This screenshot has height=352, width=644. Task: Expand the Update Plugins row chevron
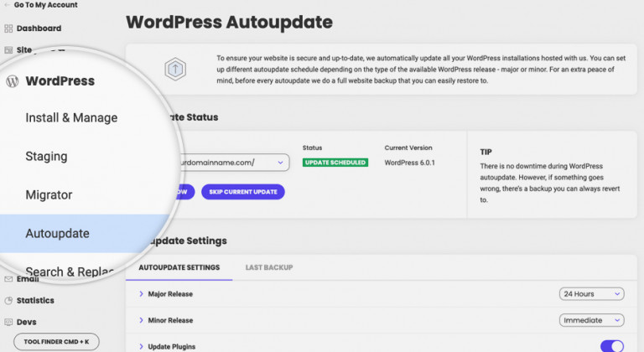(x=141, y=346)
